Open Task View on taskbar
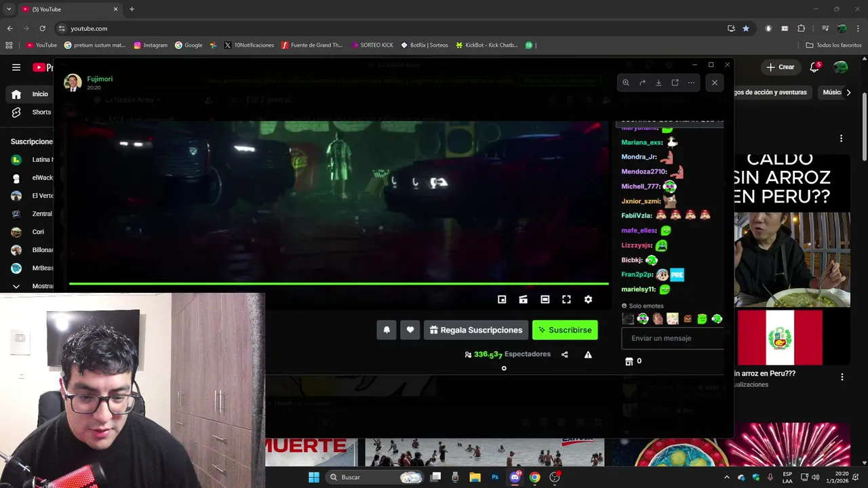This screenshot has height=488, width=868. coord(435,477)
